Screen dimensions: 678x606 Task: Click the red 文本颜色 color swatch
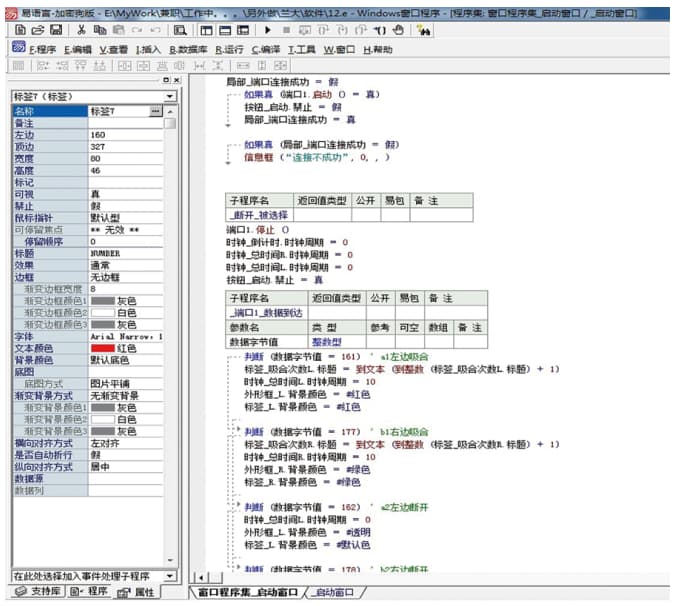coord(103,348)
